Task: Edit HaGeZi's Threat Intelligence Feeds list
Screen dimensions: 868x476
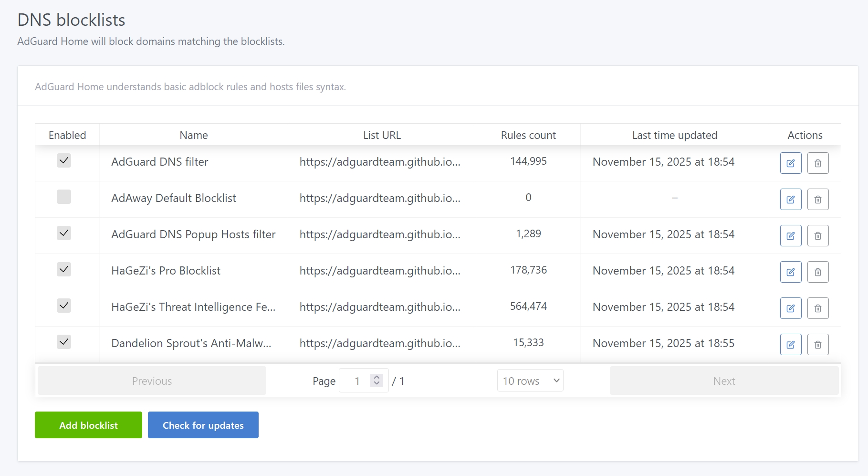Action: pyautogui.click(x=790, y=308)
